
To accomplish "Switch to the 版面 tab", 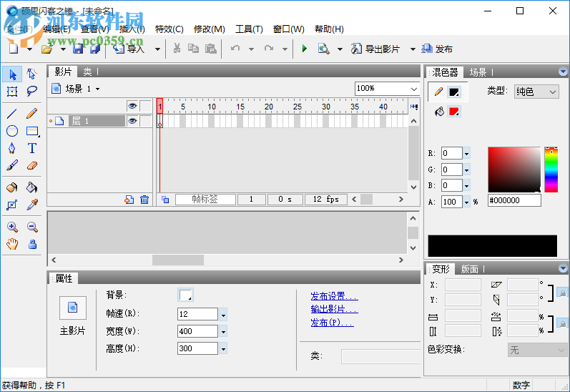I will point(470,270).
